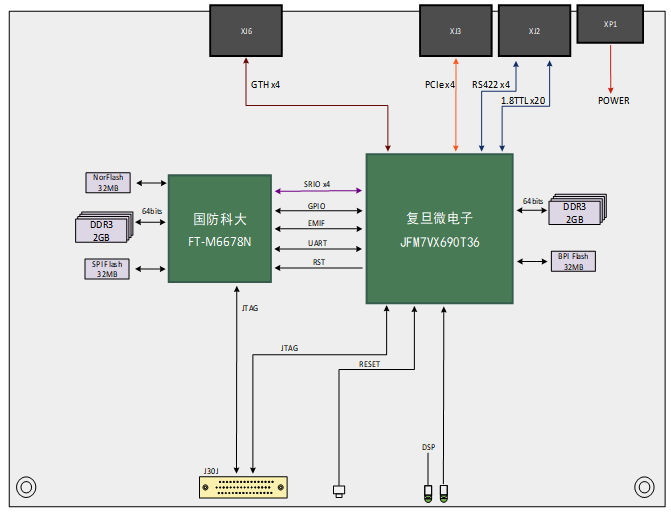Click the JTAG label on the FPGA line
Viewport: 671px width, 513px height.
tap(290, 348)
